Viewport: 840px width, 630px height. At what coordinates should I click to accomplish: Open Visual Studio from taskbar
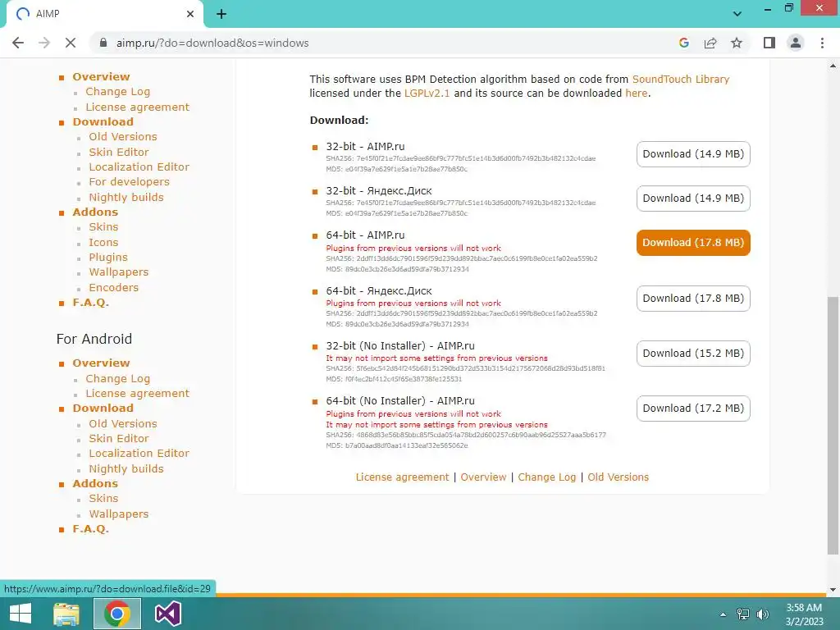167,614
